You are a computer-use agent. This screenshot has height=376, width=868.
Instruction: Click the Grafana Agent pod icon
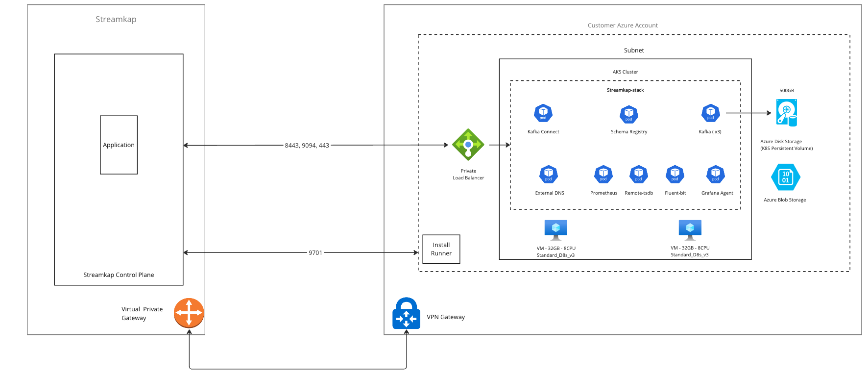(x=716, y=175)
